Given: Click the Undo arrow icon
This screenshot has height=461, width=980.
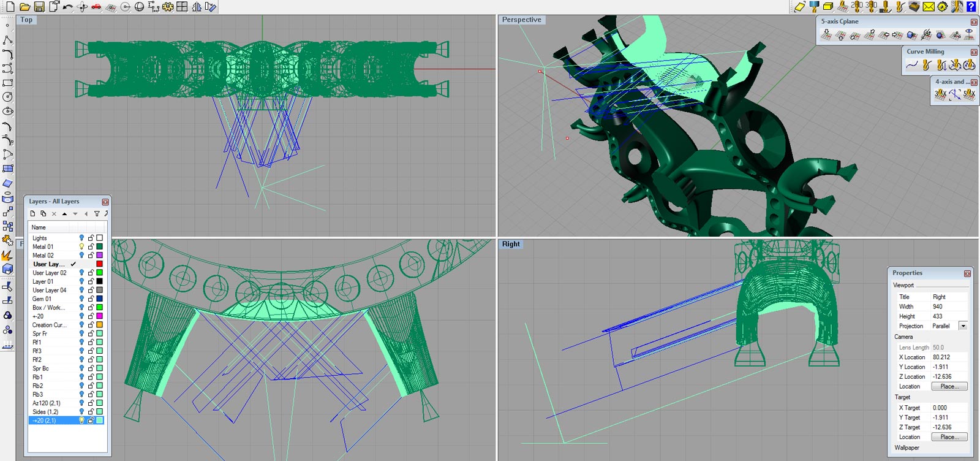Looking at the screenshot, I should [67, 7].
